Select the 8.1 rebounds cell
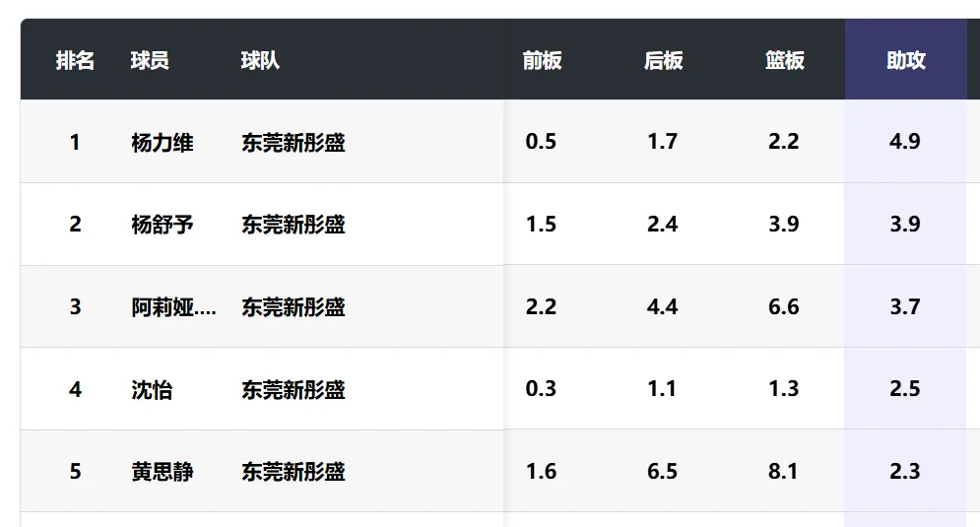 coord(784,471)
